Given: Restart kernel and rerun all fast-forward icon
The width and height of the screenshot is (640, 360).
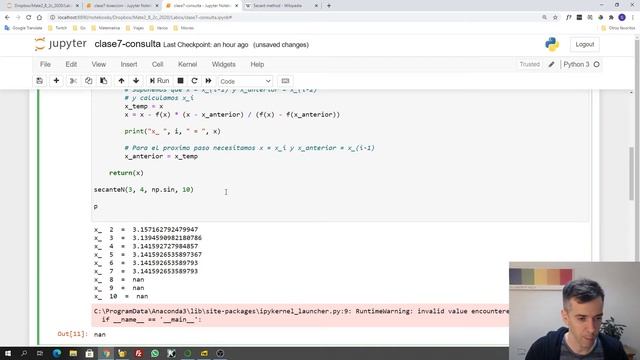Looking at the screenshot, I should click(x=209, y=81).
